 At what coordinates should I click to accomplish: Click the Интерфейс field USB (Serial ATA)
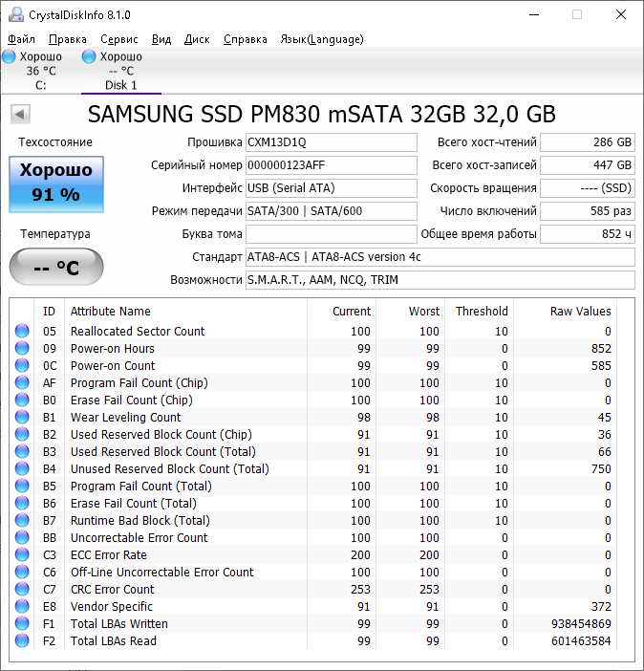(332, 188)
